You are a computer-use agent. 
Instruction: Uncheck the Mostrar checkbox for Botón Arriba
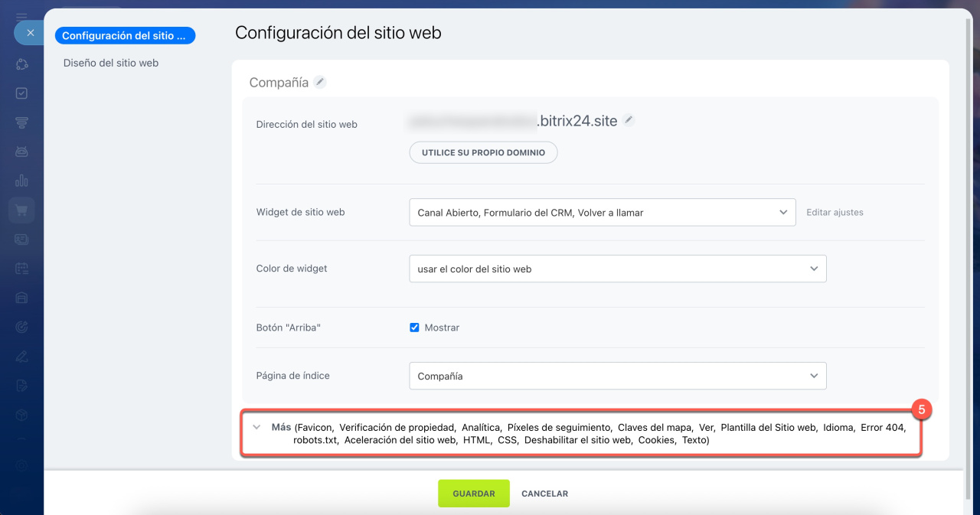(414, 328)
